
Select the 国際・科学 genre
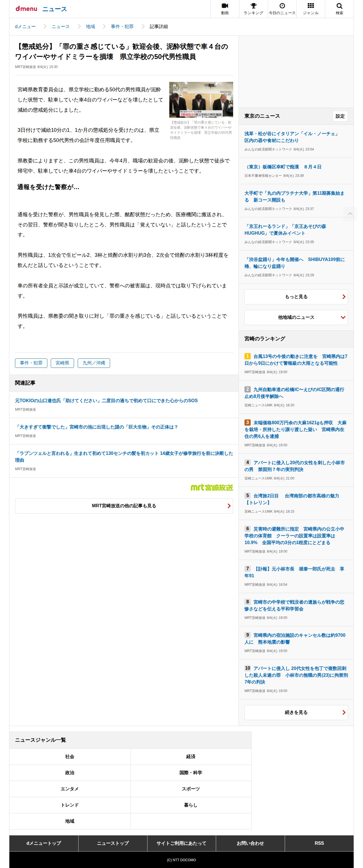pos(191,773)
